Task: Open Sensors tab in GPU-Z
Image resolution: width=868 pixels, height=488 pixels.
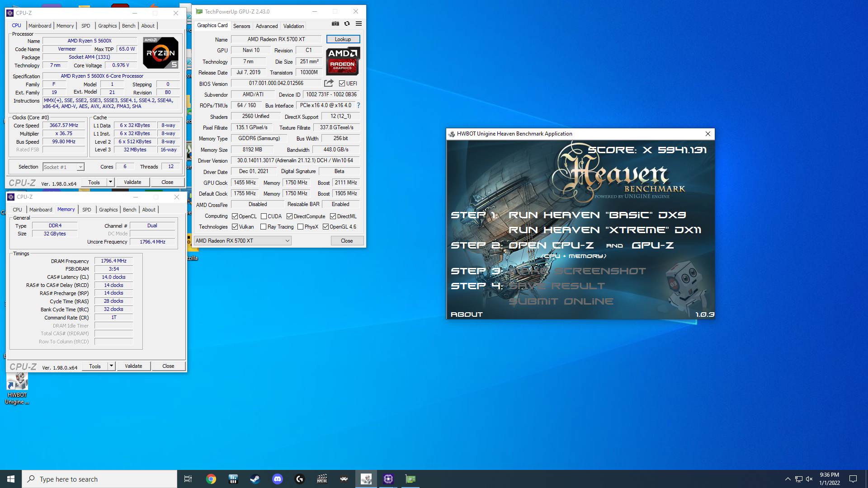Action: [x=241, y=26]
